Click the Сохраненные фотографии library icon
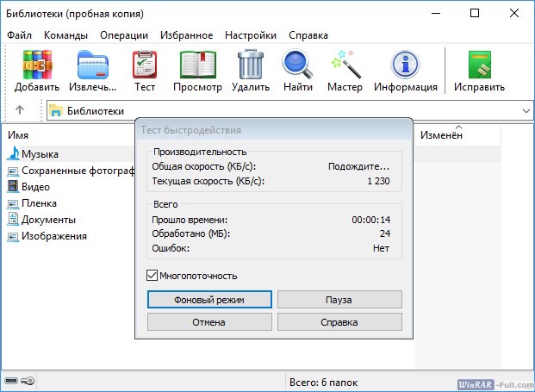 click(13, 171)
